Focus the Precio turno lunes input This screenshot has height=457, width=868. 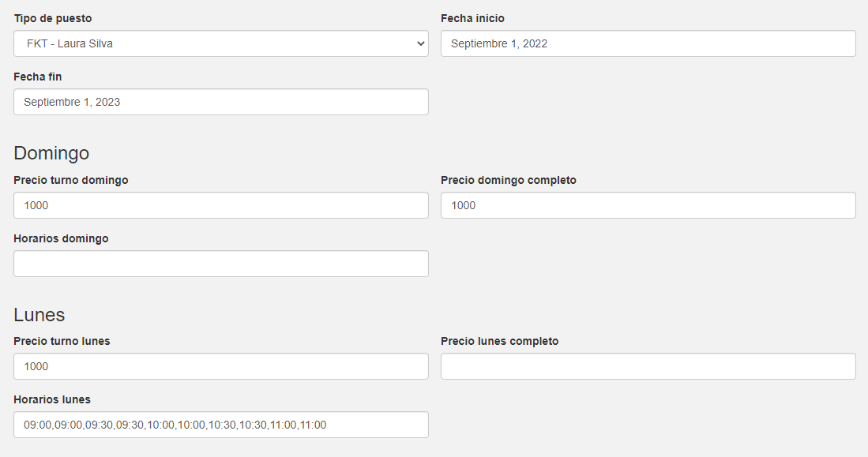(220, 366)
